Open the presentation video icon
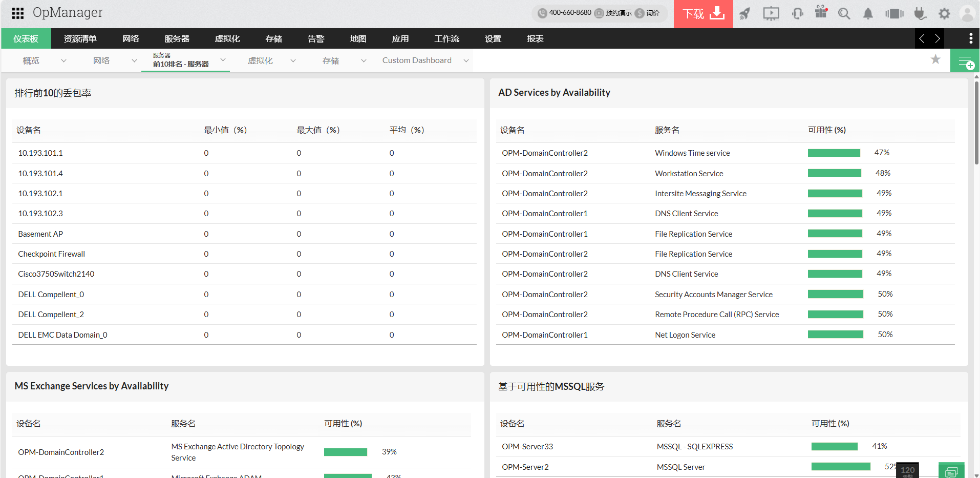The width and height of the screenshot is (980, 478). point(771,13)
